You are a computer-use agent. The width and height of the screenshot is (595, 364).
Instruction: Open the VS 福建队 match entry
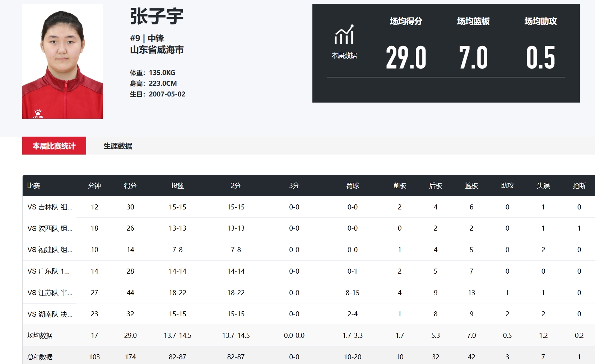click(50, 250)
